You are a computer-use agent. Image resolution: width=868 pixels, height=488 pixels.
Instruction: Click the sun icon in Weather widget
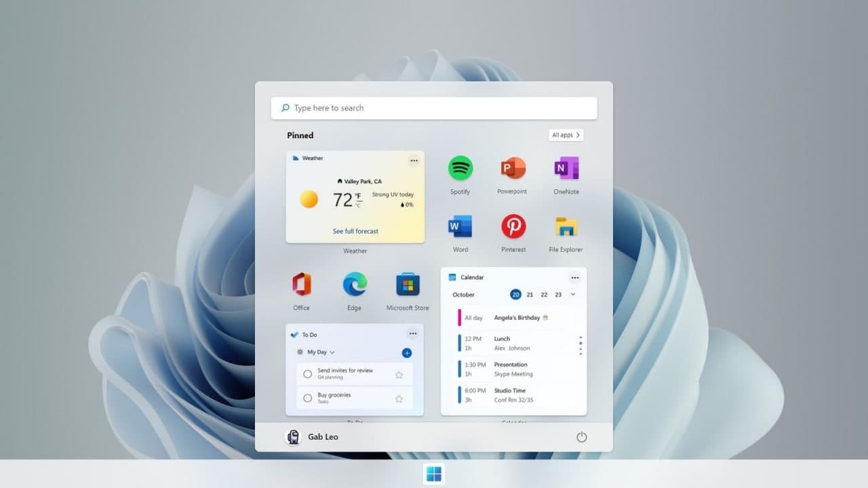[x=309, y=199]
